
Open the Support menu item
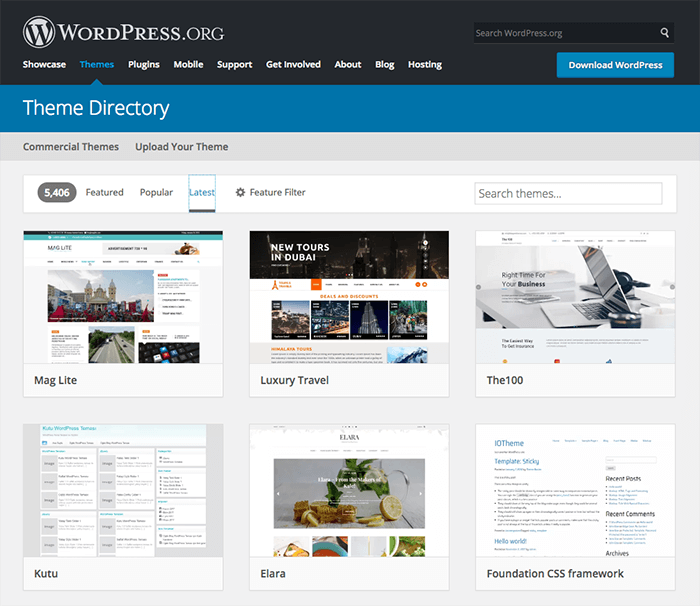pyautogui.click(x=234, y=65)
